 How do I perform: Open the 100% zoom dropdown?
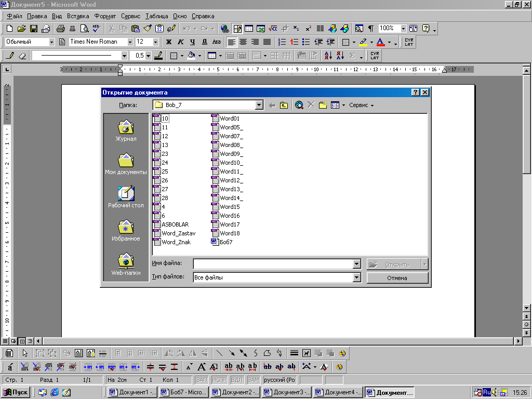[x=403, y=29]
